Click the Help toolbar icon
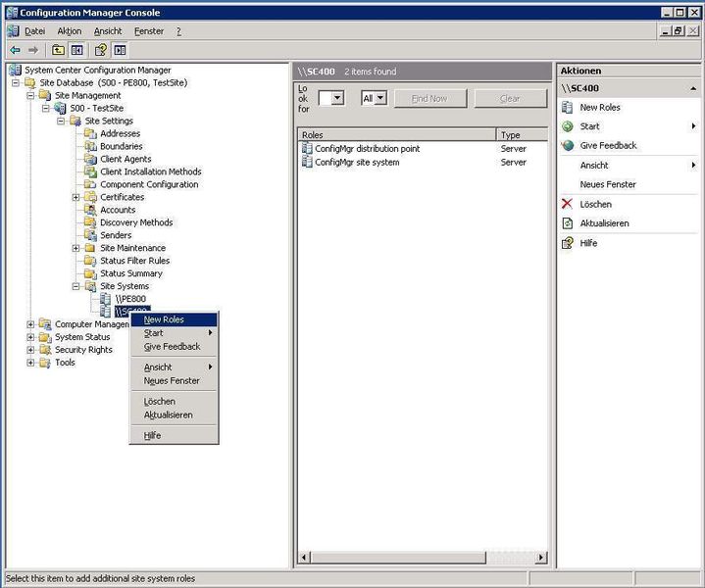 point(101,50)
